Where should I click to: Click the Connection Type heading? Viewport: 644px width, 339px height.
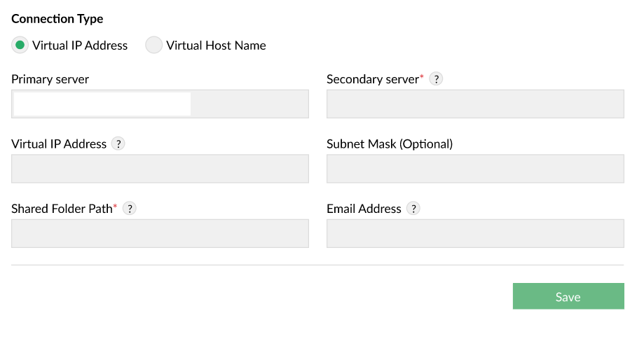pyautogui.click(x=57, y=19)
